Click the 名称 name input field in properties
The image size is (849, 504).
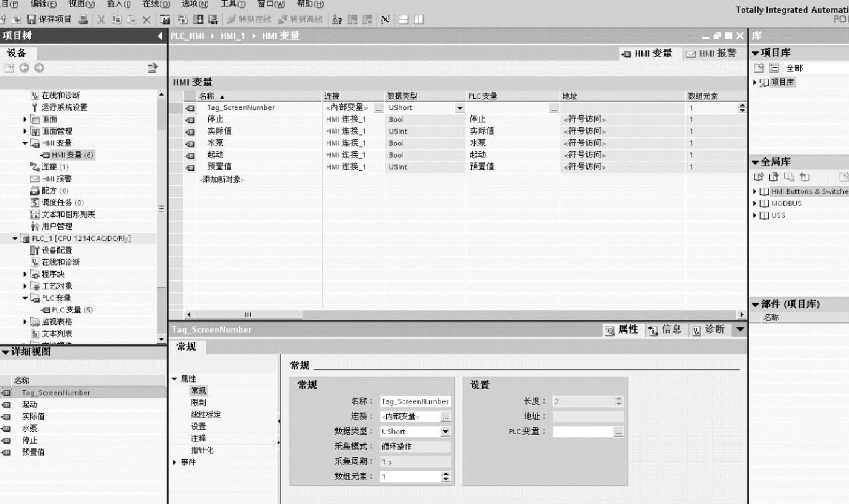click(x=415, y=401)
